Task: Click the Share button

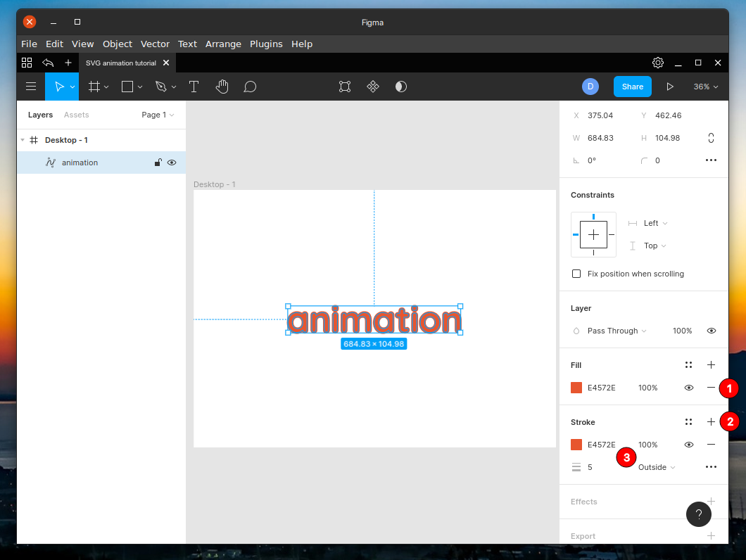Action: [632, 87]
